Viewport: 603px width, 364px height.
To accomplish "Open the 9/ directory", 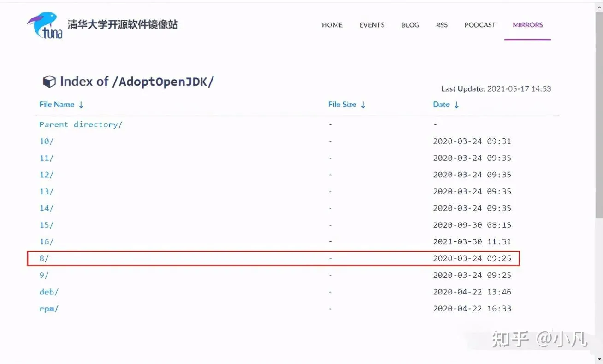I will [44, 275].
